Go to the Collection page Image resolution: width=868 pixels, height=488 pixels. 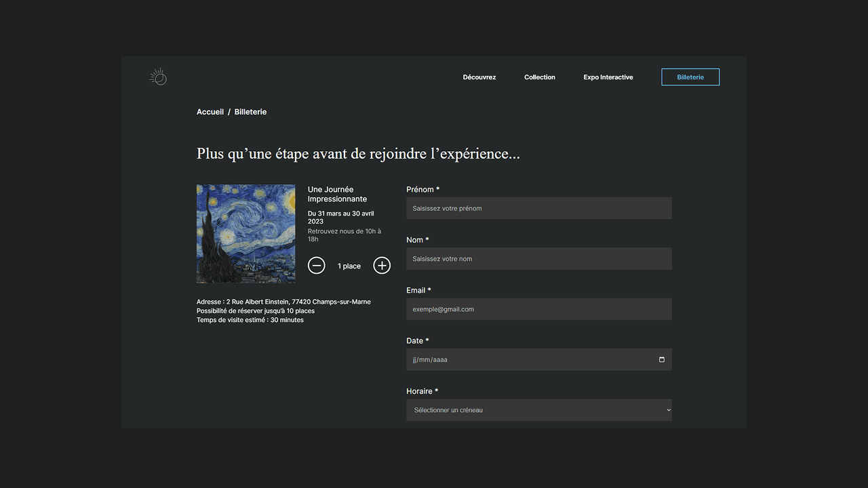click(x=539, y=77)
